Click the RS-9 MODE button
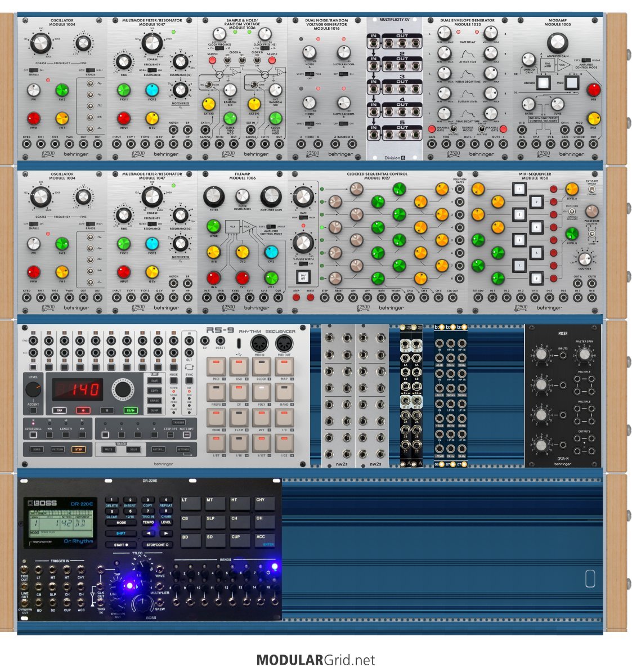The height and width of the screenshot is (672, 632). pos(173,380)
